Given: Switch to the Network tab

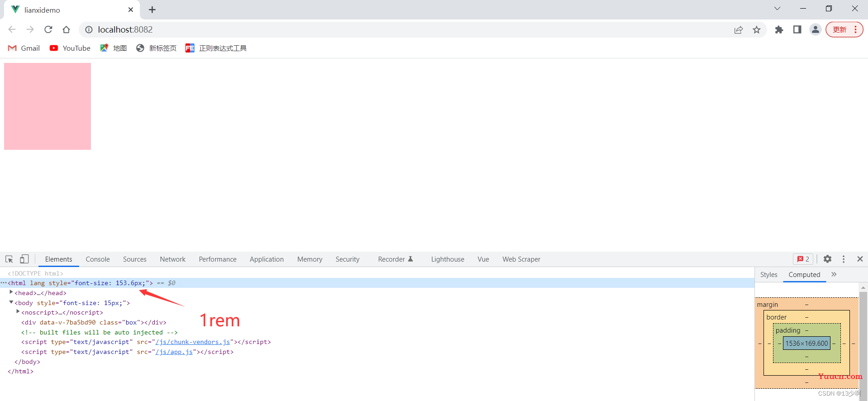Looking at the screenshot, I should (173, 259).
